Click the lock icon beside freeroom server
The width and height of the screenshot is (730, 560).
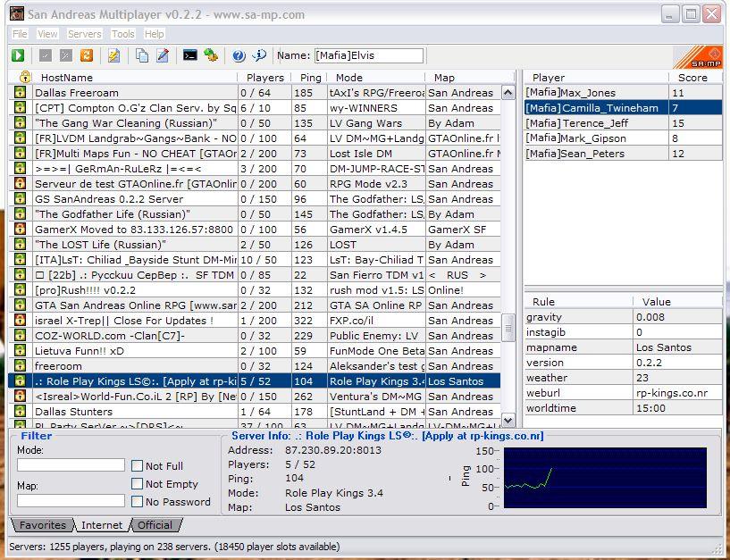coord(20,365)
